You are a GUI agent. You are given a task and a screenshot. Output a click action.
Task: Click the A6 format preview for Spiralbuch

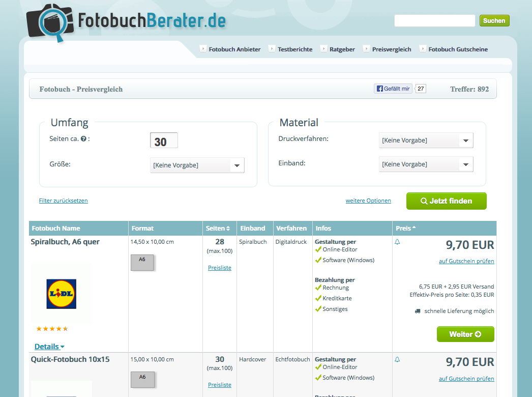click(142, 263)
